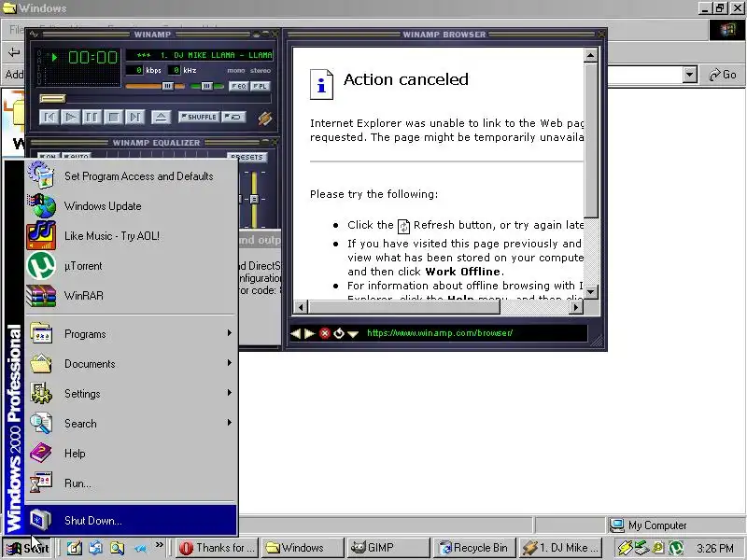Viewport: 747px width, 560px height.
Task: Expand the Programs submenu
Action: (x=131, y=334)
